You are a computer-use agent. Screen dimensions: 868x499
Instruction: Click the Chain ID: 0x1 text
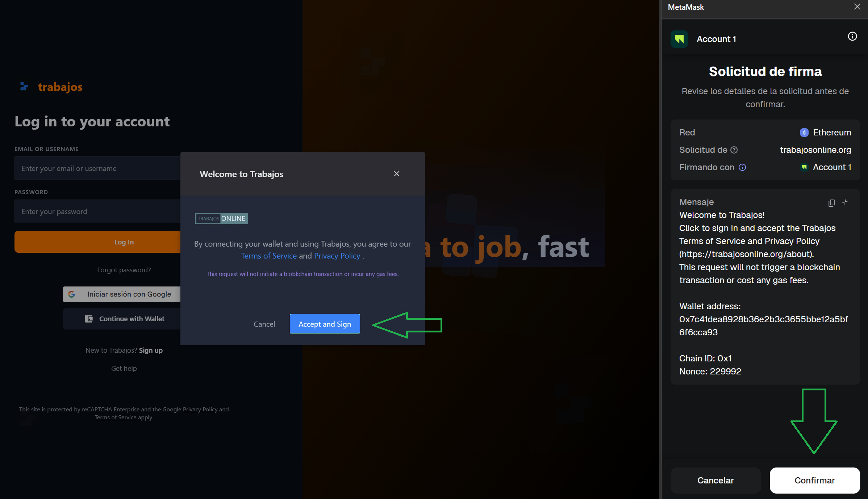tap(705, 358)
